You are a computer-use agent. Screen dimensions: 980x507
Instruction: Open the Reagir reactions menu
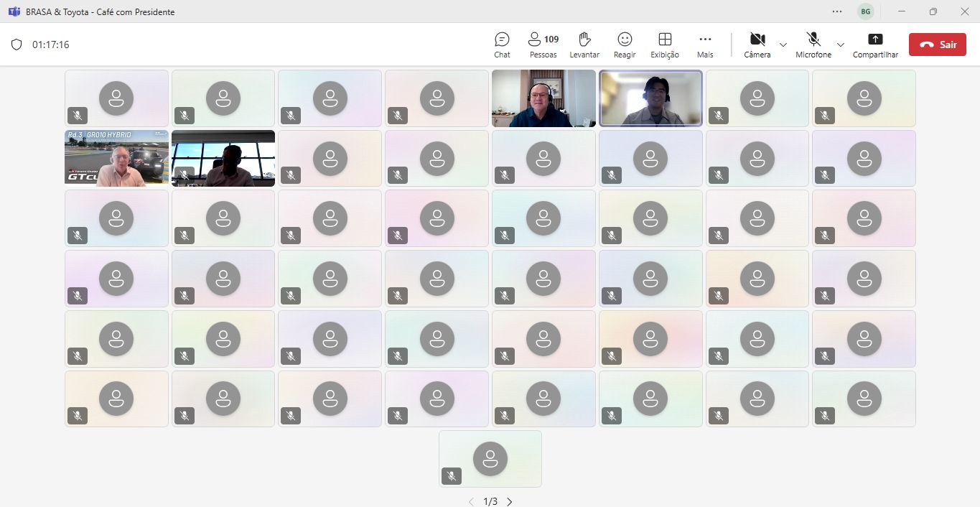point(625,45)
